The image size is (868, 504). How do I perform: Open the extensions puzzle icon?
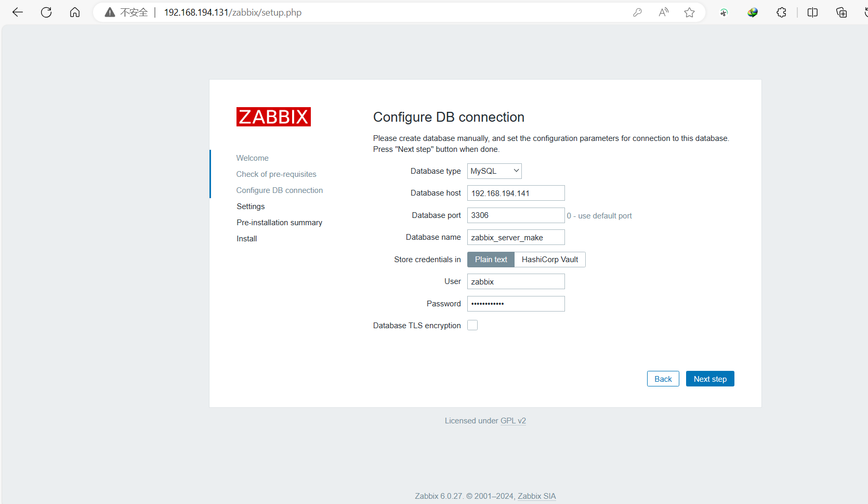pyautogui.click(x=781, y=12)
